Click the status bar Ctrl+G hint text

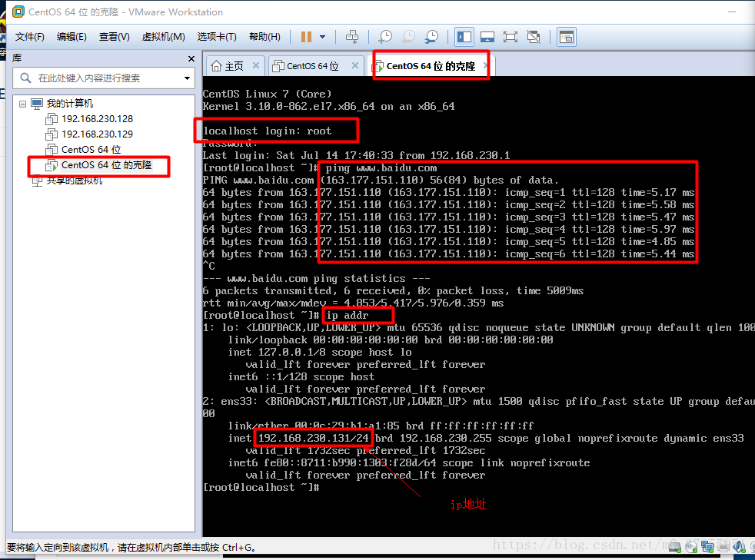click(x=131, y=548)
